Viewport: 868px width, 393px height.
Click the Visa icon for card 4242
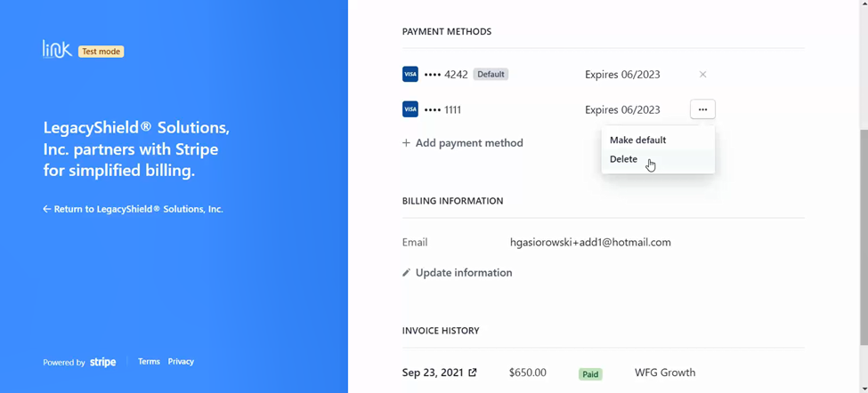[410, 74]
